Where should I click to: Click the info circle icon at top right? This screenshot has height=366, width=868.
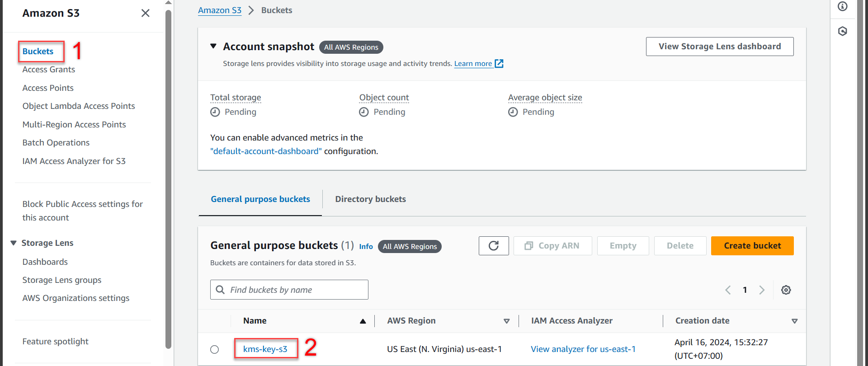(x=842, y=6)
